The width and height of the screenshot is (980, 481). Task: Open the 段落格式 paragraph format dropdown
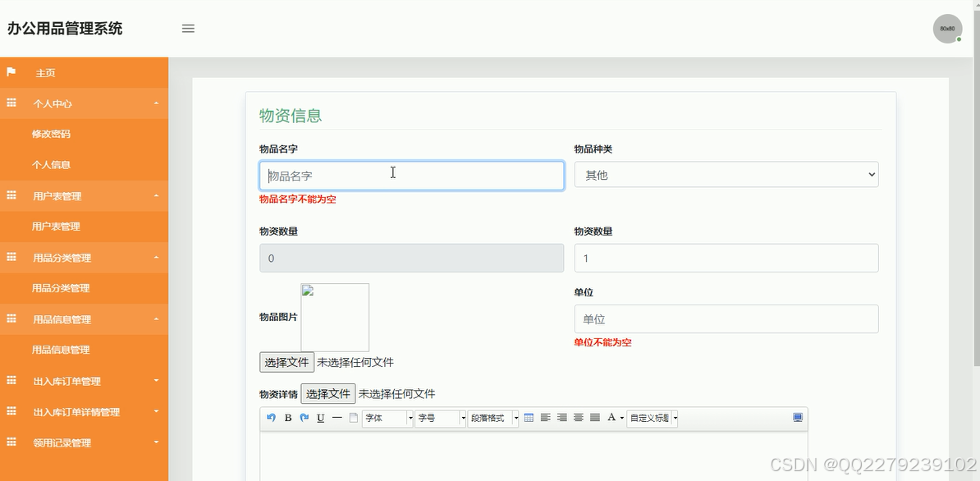pos(491,418)
